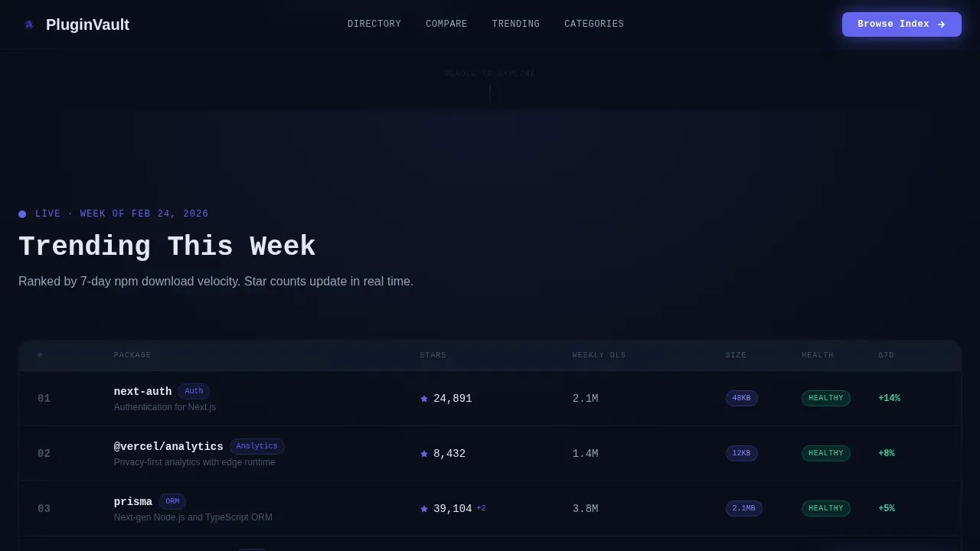Select the Analytics category tag

click(257, 446)
